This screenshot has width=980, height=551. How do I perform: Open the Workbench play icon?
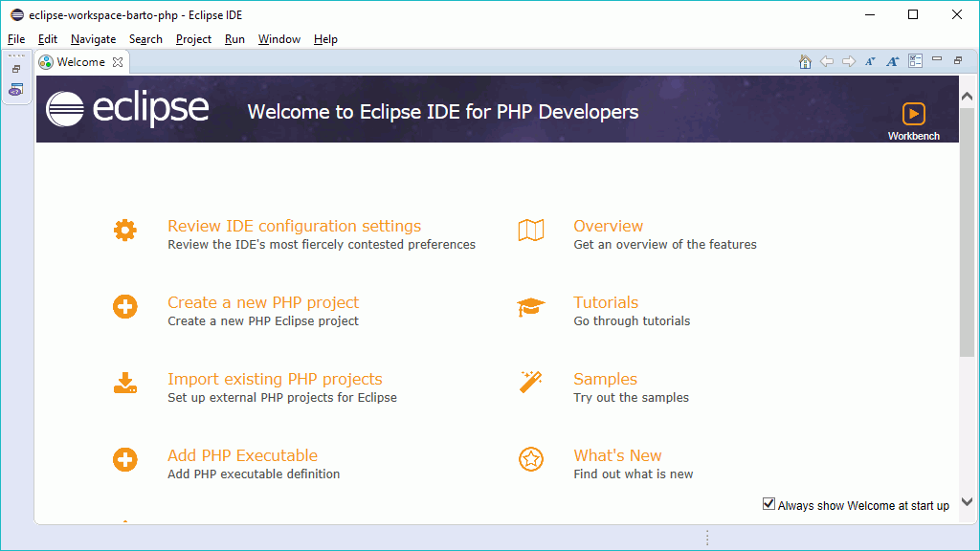(914, 114)
